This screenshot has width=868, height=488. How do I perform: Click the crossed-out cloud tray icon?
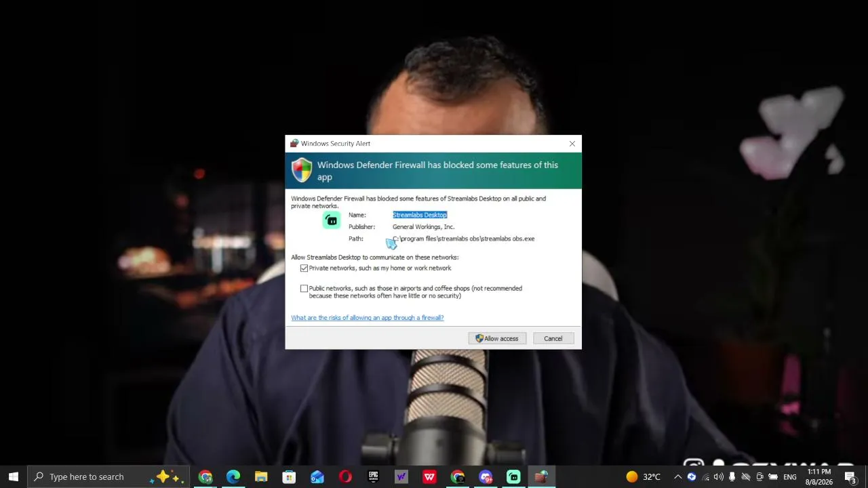pos(745,476)
